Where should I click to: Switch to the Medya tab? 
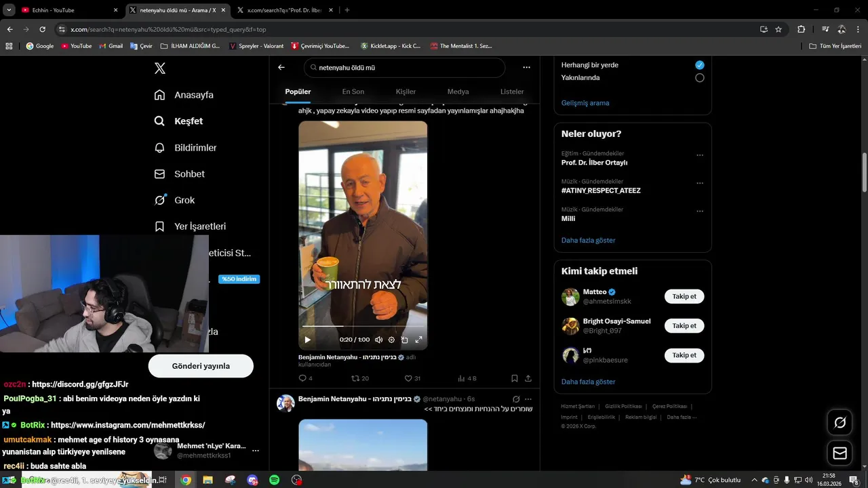[458, 91]
